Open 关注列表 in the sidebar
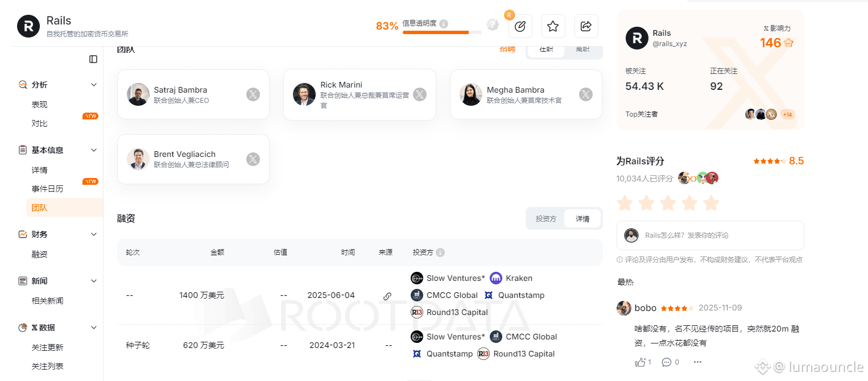 pyautogui.click(x=48, y=366)
